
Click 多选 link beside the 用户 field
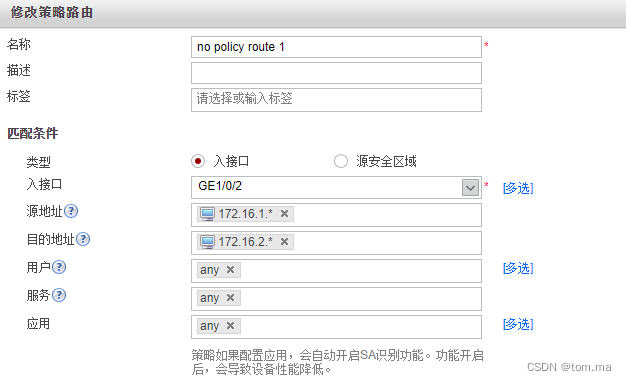click(518, 268)
